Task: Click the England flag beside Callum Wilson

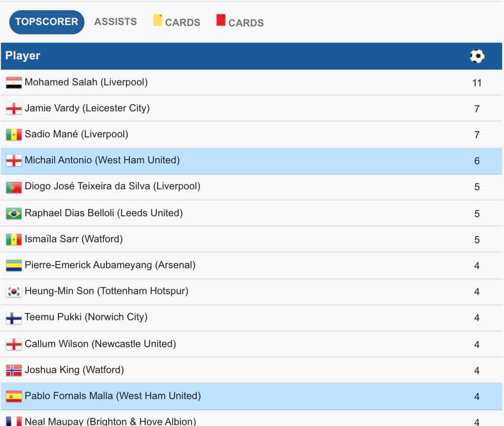Action: (14, 344)
